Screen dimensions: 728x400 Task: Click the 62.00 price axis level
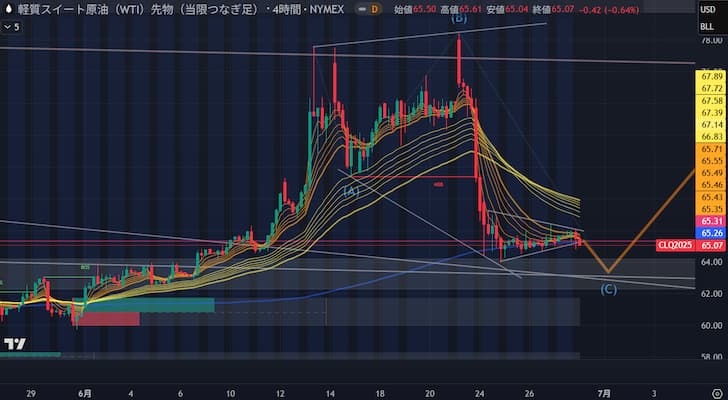point(711,294)
